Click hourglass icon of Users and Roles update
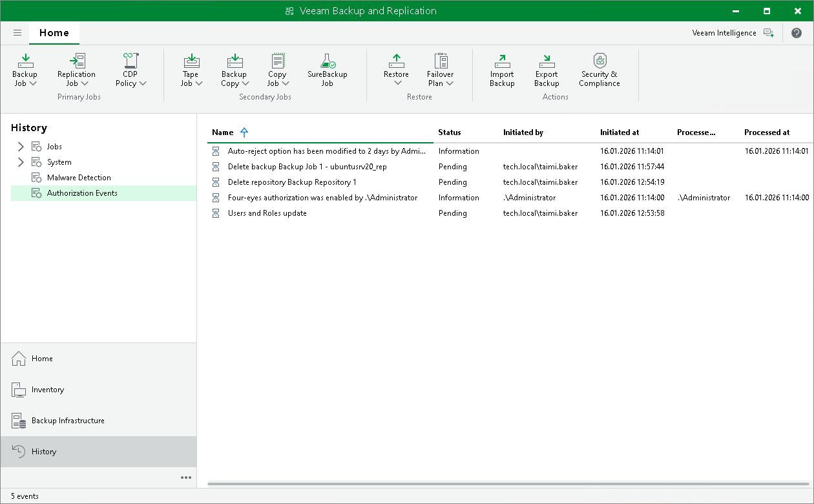Viewport: 814px width, 504px height. point(216,213)
